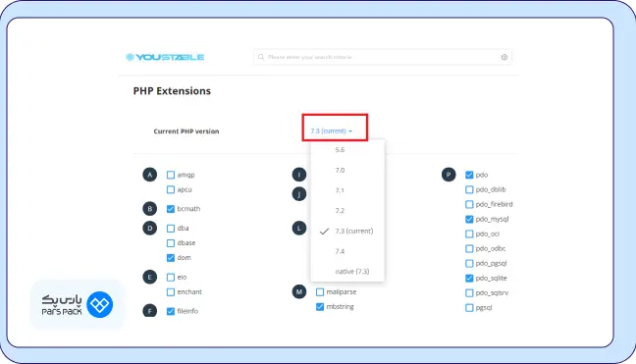Click the letter E group badge
Image resolution: width=636 pixels, height=364 pixels.
point(149,278)
